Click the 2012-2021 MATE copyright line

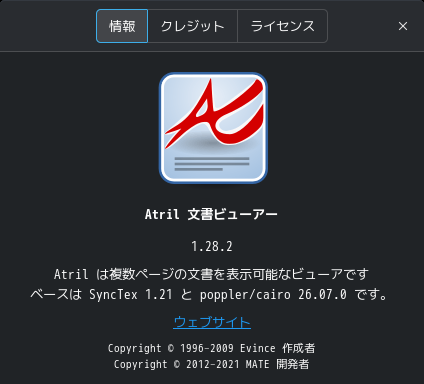pos(211,364)
